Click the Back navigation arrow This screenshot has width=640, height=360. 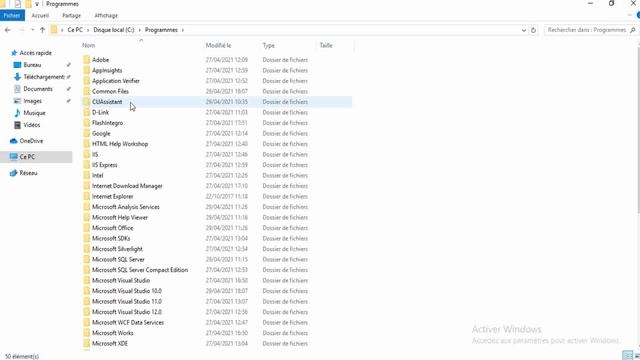click(7, 30)
